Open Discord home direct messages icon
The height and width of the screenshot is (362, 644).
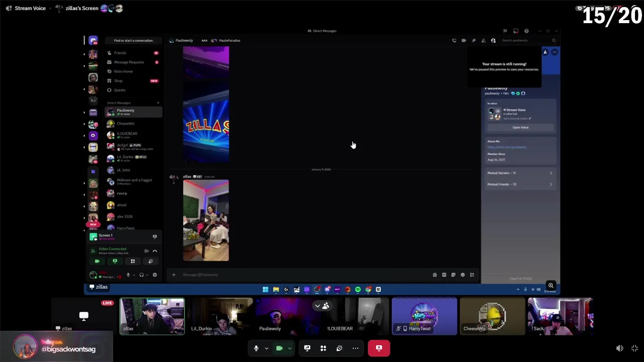[93, 41]
